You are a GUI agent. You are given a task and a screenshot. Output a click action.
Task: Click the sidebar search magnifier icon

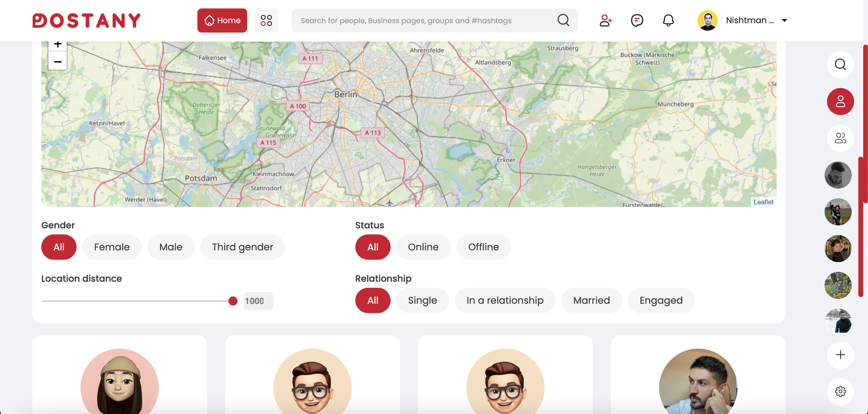(840, 64)
